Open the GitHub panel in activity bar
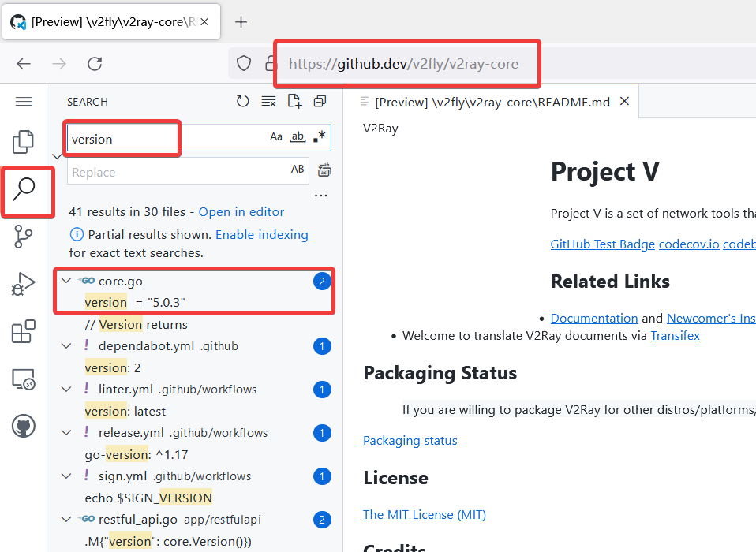Image resolution: width=756 pixels, height=552 pixels. (24, 427)
